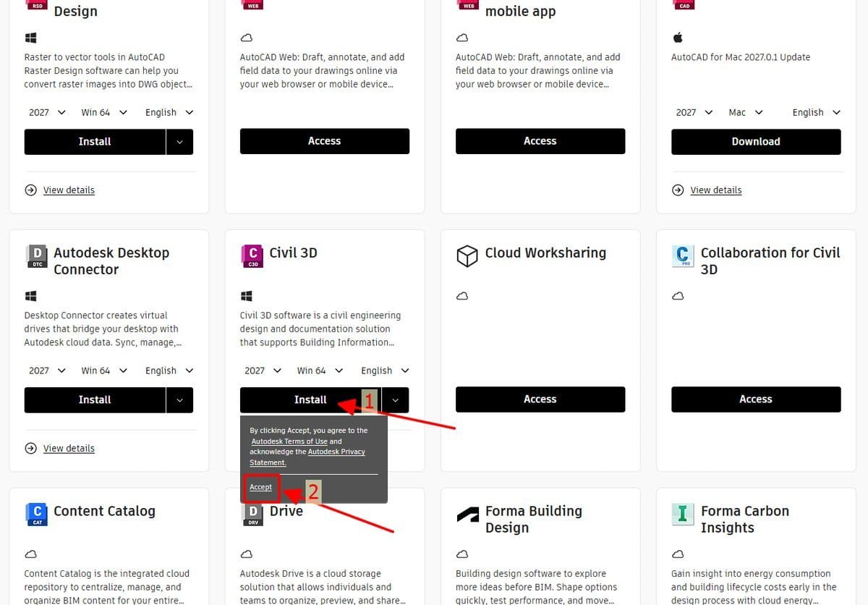Click cloud icon on Drive card
Image resolution: width=868 pixels, height=605 pixels.
tap(246, 554)
